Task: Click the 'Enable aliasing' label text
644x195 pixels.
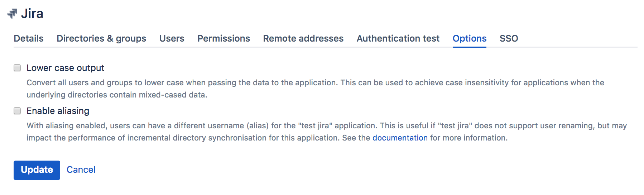Action: pyautogui.click(x=58, y=111)
